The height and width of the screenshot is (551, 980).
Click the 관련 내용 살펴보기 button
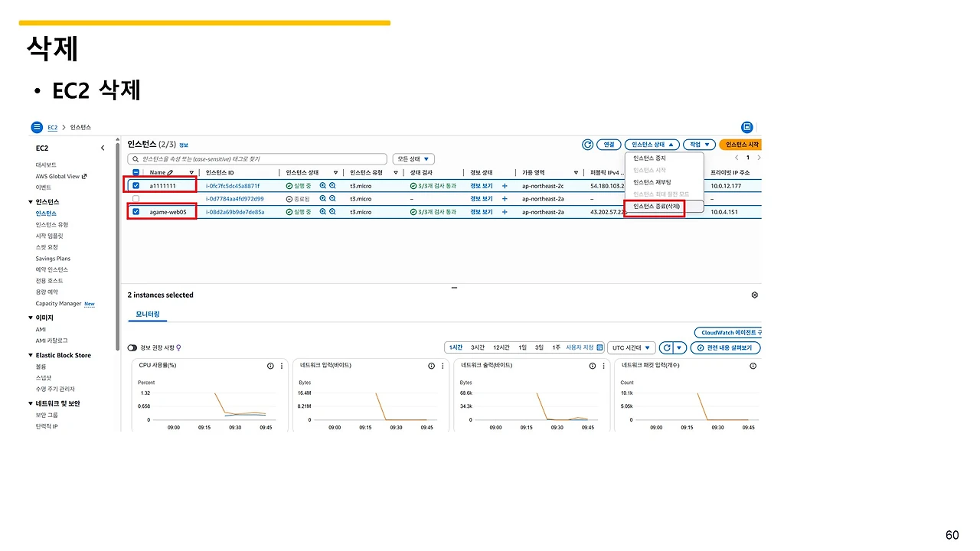pyautogui.click(x=726, y=347)
